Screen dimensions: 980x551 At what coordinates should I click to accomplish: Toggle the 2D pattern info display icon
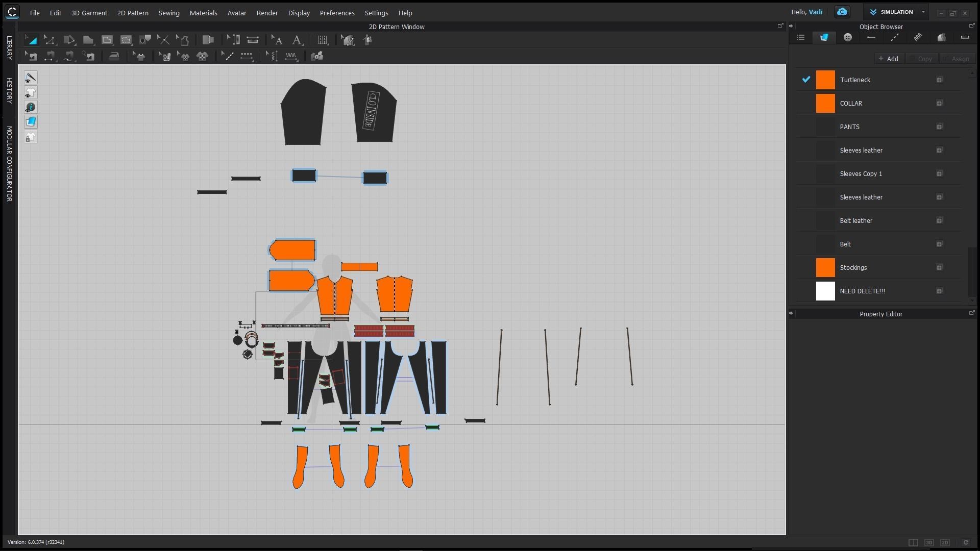31,107
